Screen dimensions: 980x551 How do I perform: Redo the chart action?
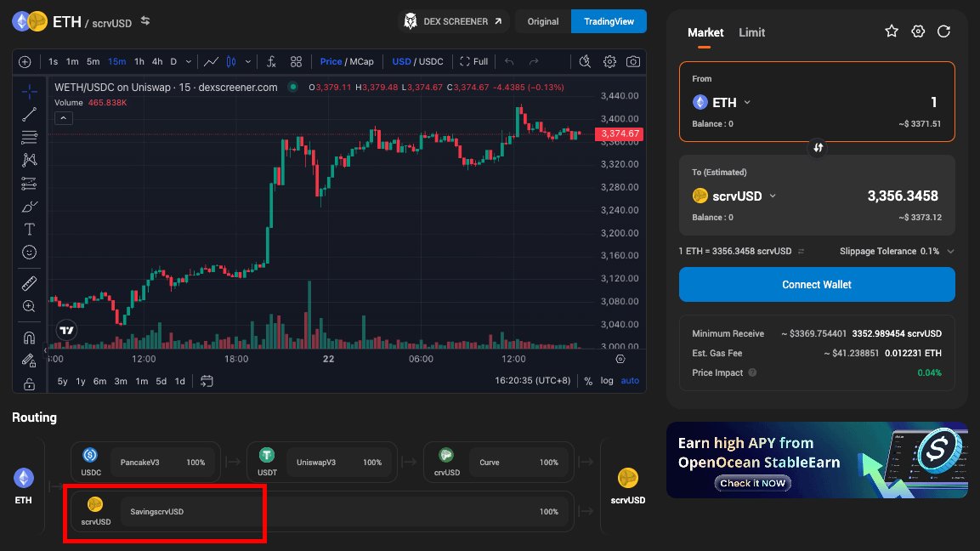(534, 61)
